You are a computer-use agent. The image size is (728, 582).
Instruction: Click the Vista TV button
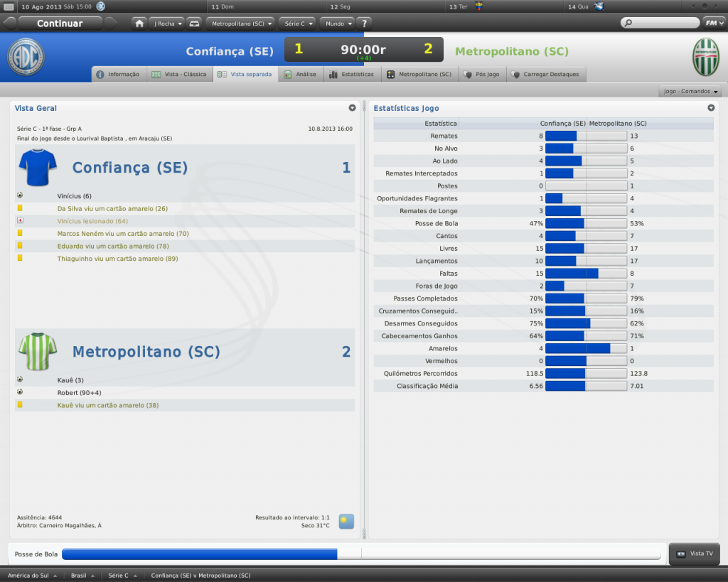pos(694,554)
